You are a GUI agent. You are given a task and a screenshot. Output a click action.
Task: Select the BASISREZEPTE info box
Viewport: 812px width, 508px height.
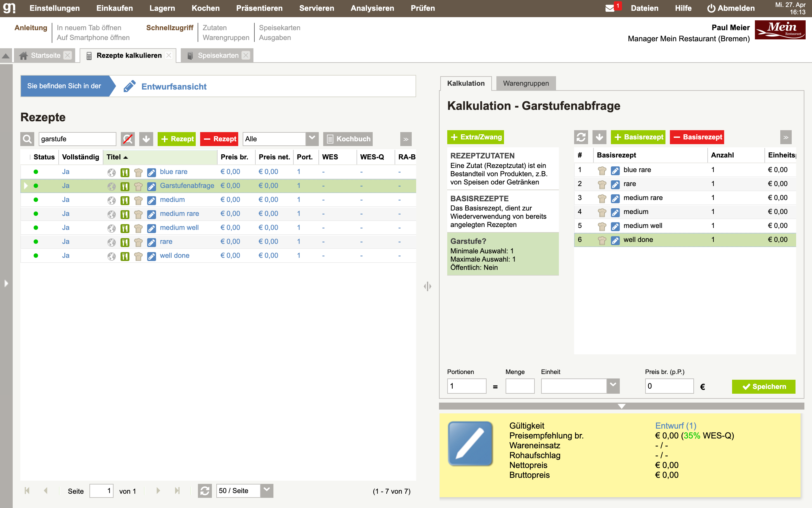pos(503,211)
